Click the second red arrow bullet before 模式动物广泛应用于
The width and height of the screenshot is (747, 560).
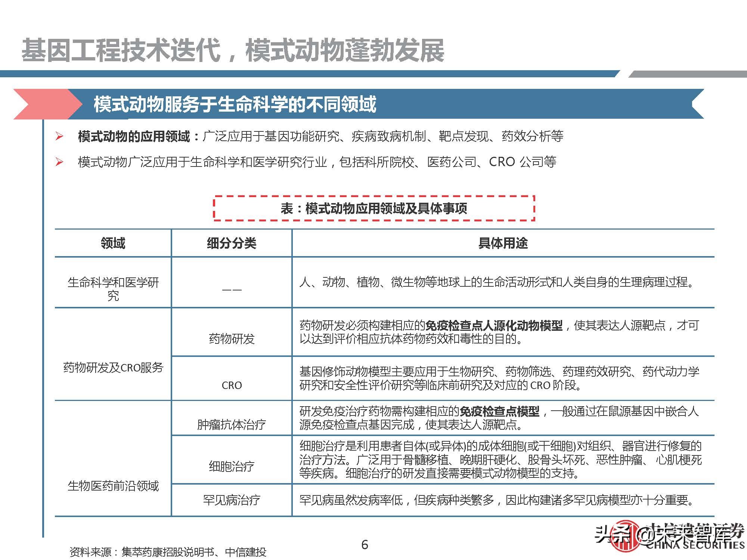pyautogui.click(x=59, y=162)
